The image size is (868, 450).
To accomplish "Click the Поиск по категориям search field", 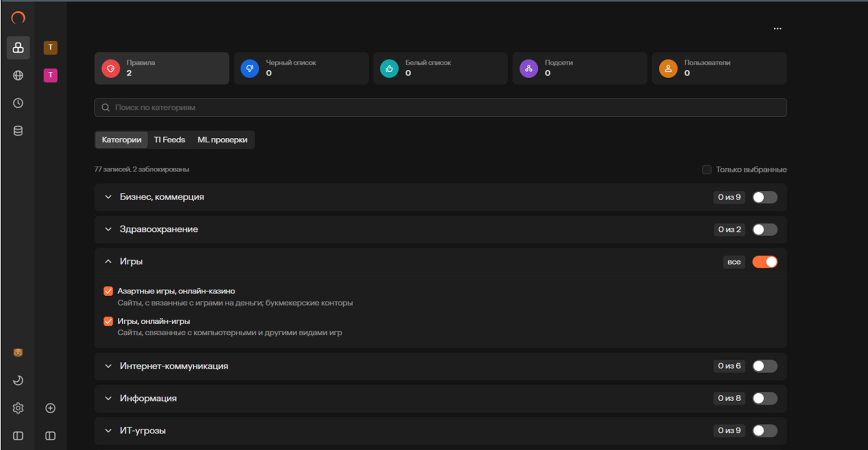I will click(440, 108).
